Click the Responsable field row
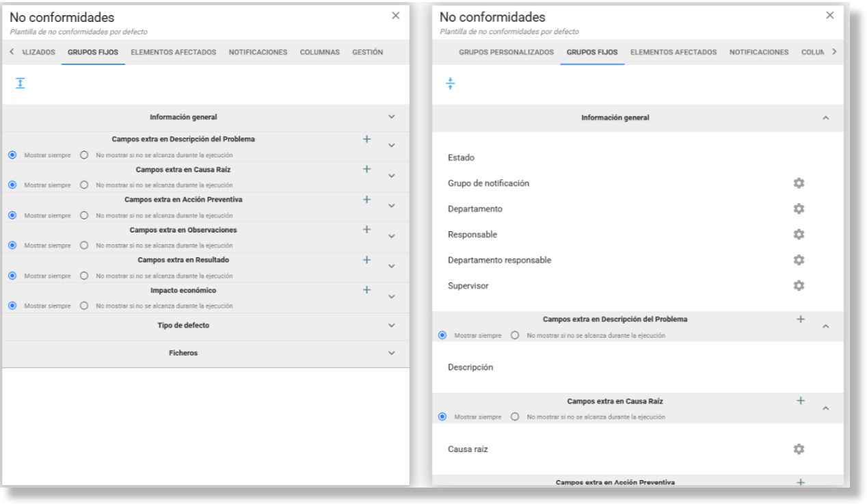 [x=472, y=235]
